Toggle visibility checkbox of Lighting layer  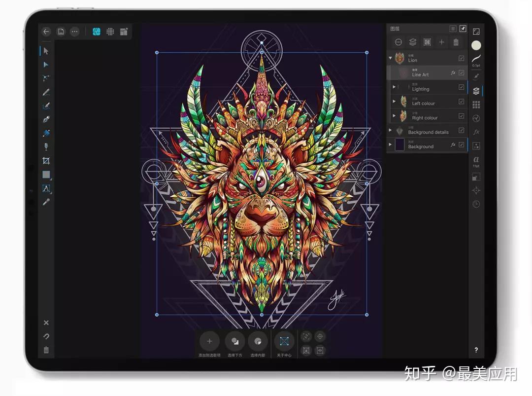[462, 87]
